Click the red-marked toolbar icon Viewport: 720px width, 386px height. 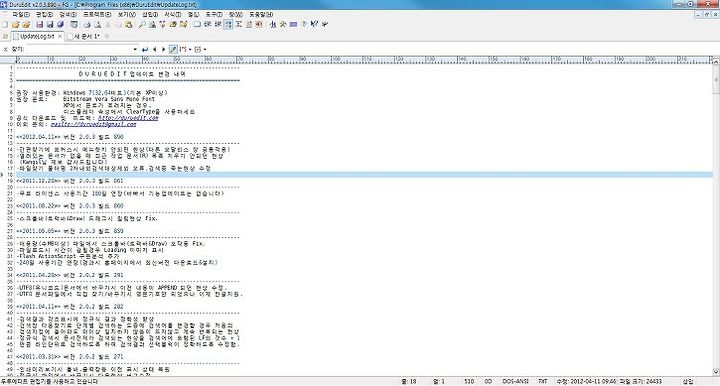tap(259, 24)
